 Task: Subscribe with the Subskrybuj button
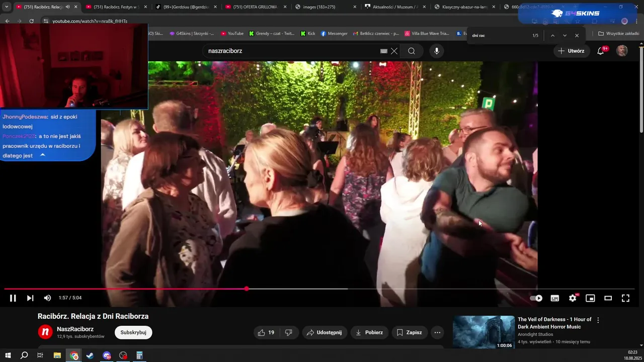133,332
